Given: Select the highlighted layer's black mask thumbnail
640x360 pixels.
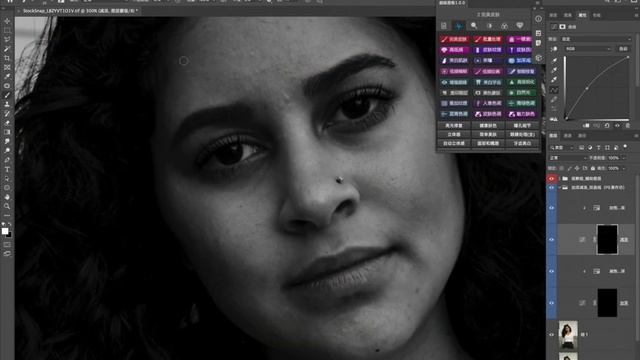Looking at the screenshot, I should 607,239.
